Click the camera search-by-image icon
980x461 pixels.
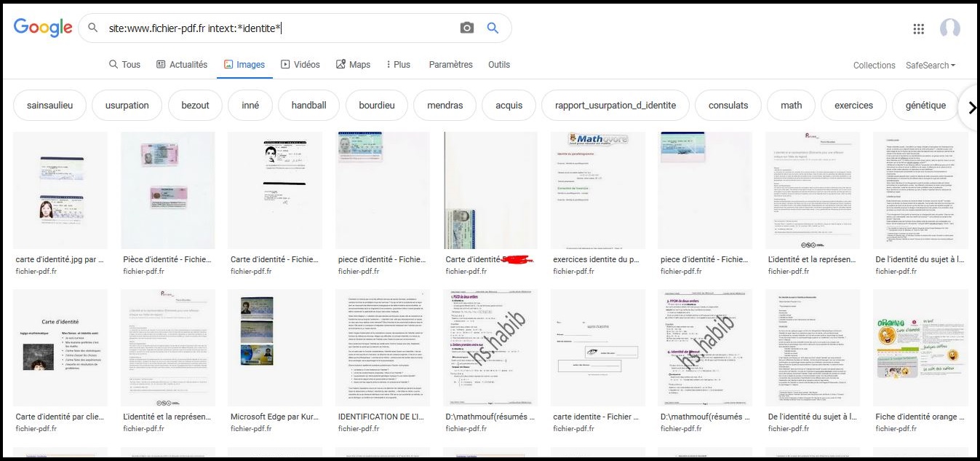[467, 28]
